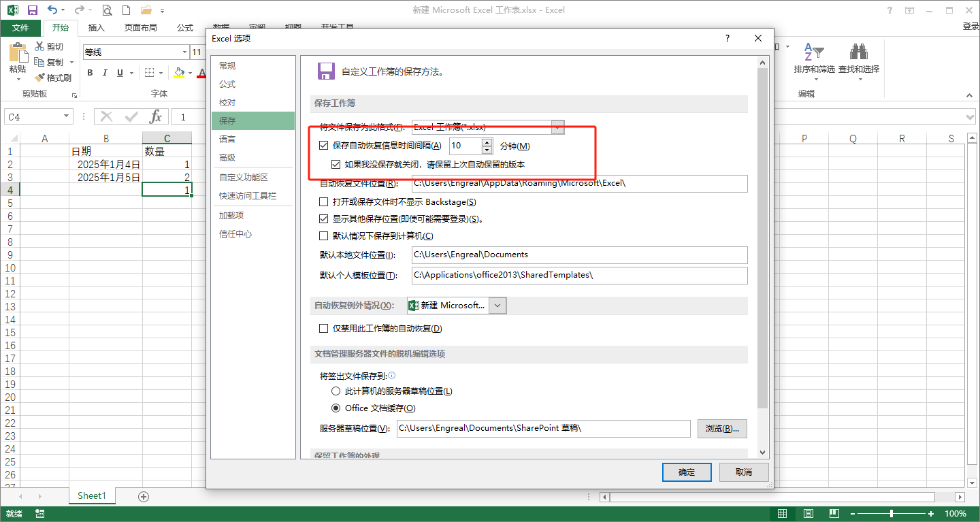Viewport: 980px width, 522px height.
Task: Open the clipboard group dialog launcher
Action: point(73,95)
